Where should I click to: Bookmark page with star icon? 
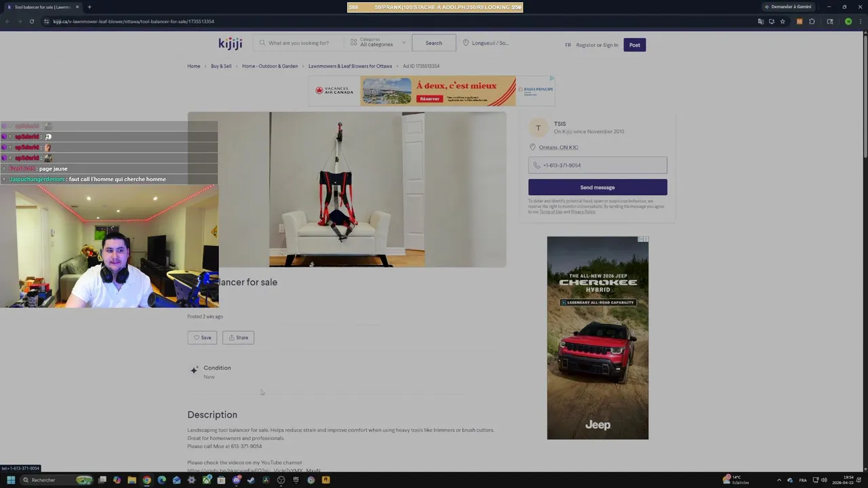click(783, 22)
